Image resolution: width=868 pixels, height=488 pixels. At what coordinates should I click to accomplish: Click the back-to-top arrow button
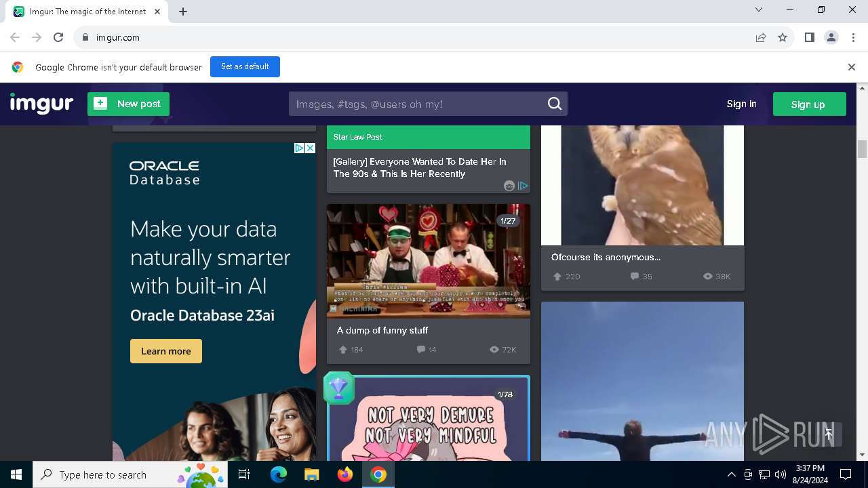829,434
